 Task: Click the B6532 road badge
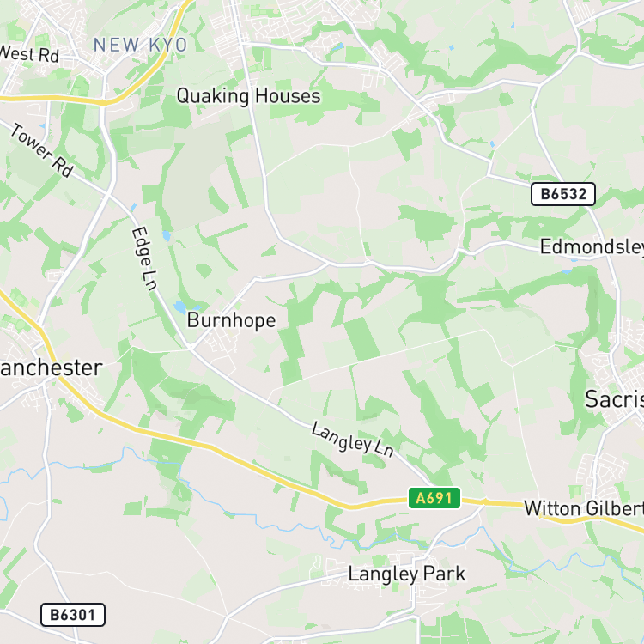(563, 194)
